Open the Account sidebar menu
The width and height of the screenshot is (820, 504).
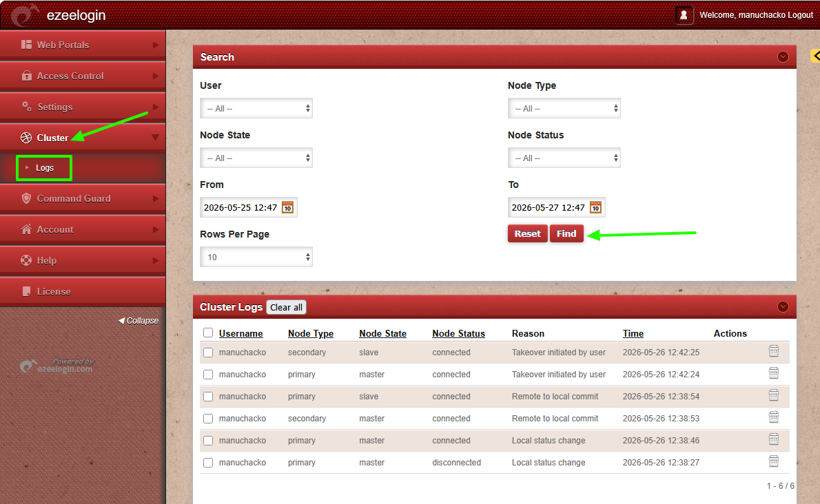tap(83, 229)
